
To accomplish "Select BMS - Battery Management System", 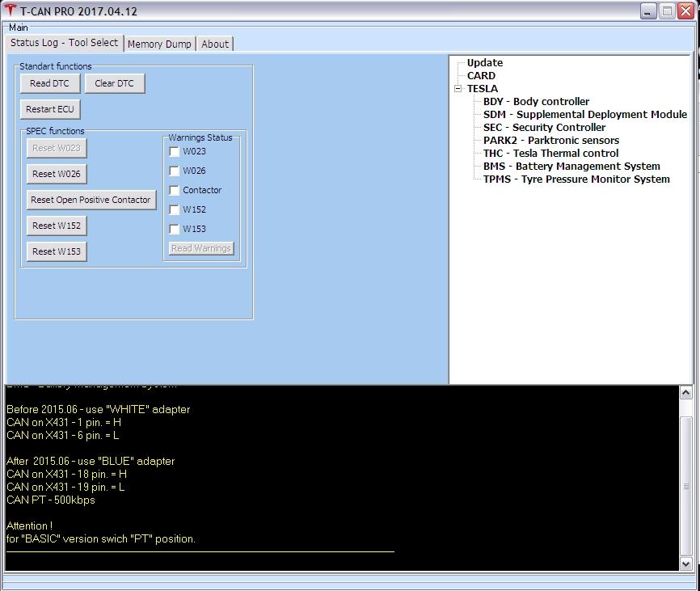I will pos(571,167).
